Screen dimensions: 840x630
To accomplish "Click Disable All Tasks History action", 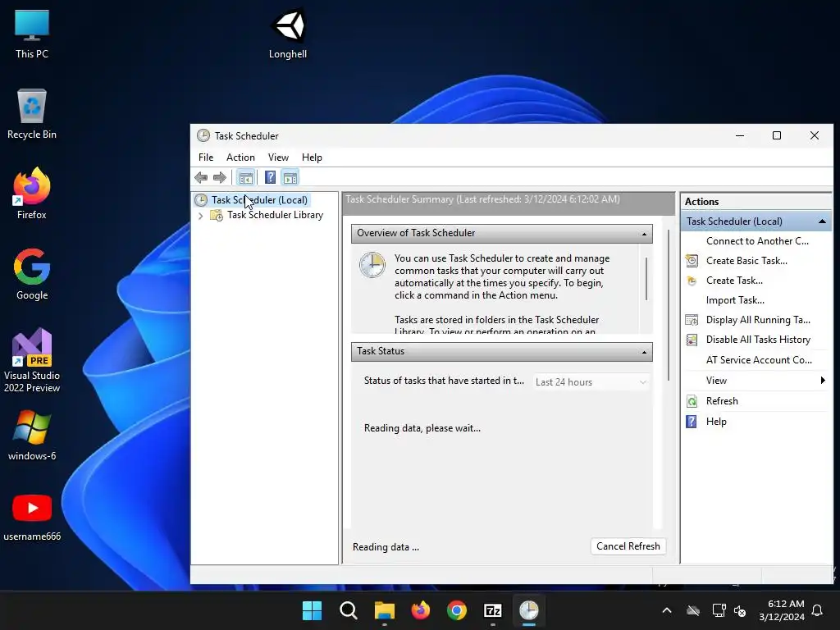I will (758, 340).
